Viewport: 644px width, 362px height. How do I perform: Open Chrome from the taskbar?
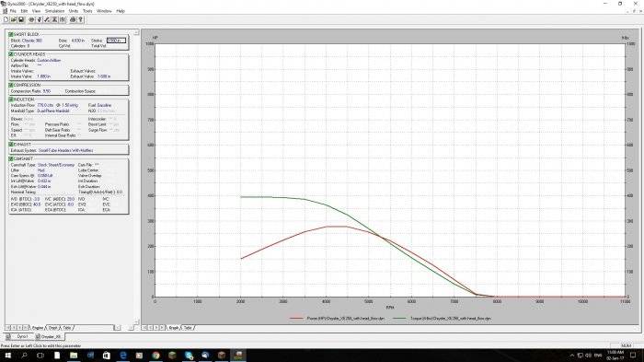pyautogui.click(x=155, y=355)
